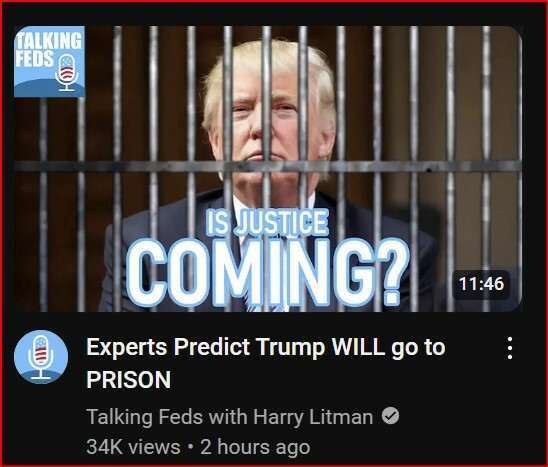The image size is (548, 467).
Task: Click the 11:46 duration badge
Action: (481, 284)
